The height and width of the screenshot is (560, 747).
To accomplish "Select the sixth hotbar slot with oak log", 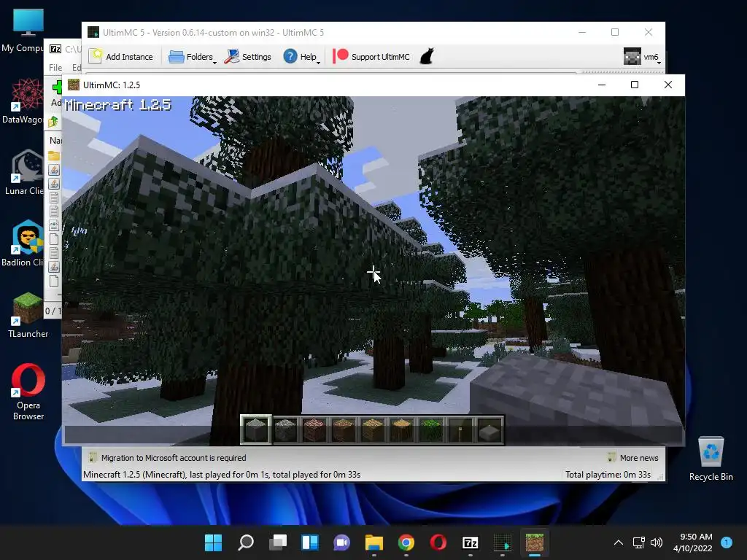I will pyautogui.click(x=402, y=430).
